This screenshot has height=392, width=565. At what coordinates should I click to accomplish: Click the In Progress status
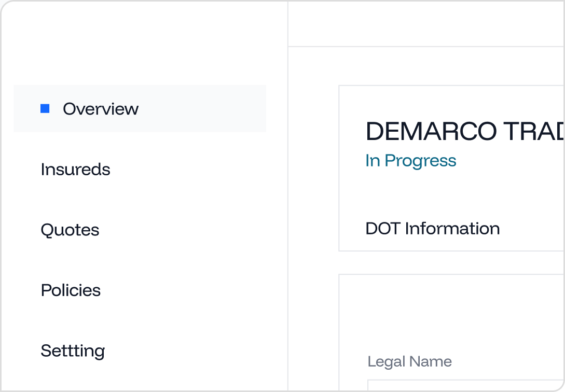[411, 161]
